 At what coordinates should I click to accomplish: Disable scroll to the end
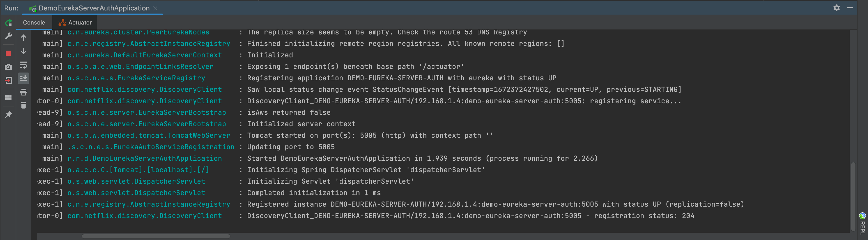pos(24,78)
